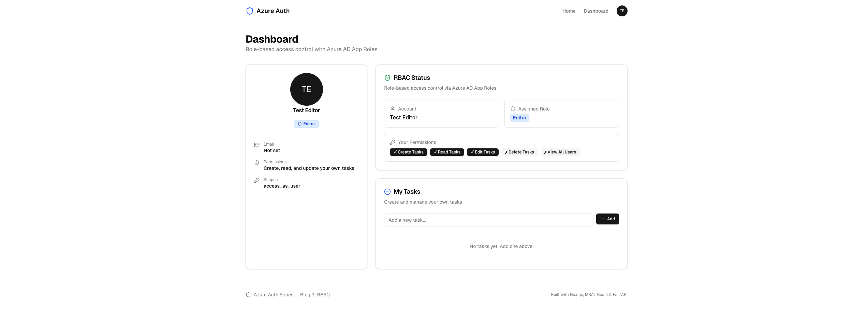The image size is (868, 309).
Task: Open Dashboard from the top navigation
Action: (x=596, y=11)
